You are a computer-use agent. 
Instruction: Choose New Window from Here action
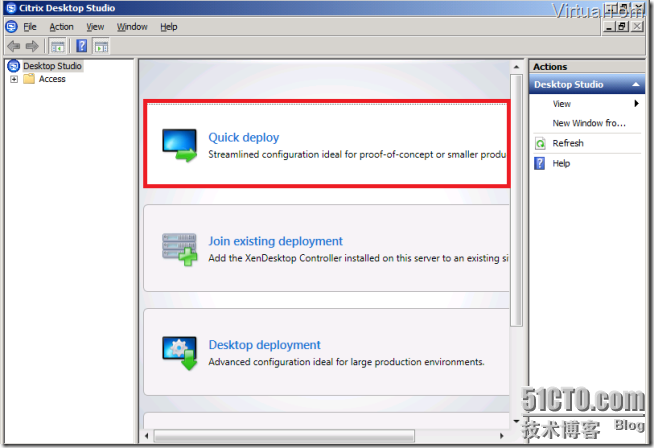[589, 123]
